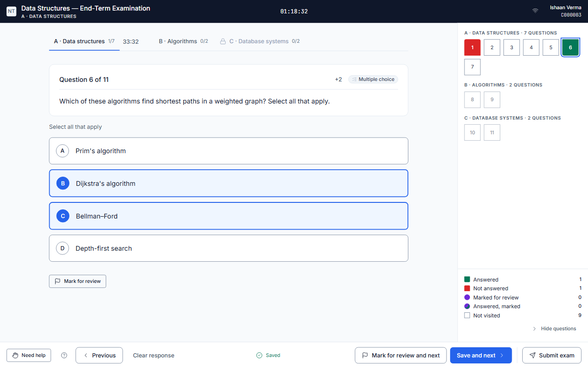
Task: Click the help question mark icon
Action: pos(64,355)
